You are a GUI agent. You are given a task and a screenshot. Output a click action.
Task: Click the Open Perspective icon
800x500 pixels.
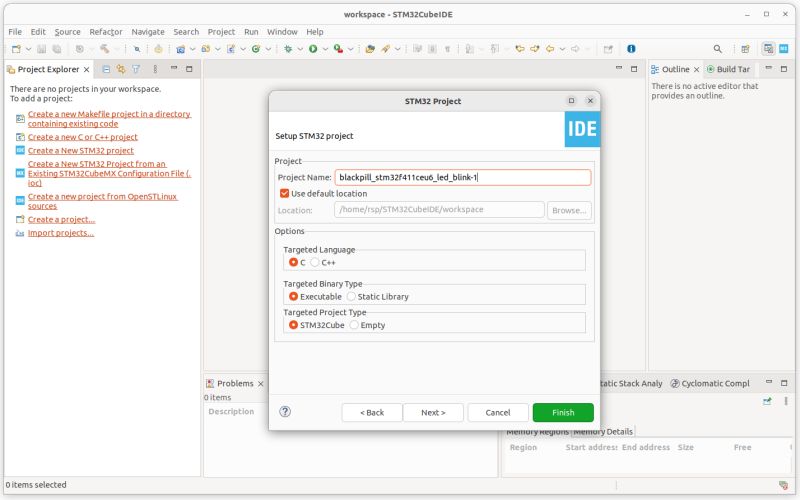(745, 49)
